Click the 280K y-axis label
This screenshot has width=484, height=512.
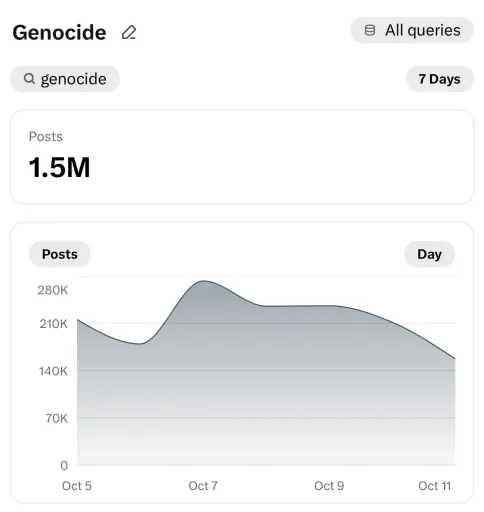click(53, 290)
